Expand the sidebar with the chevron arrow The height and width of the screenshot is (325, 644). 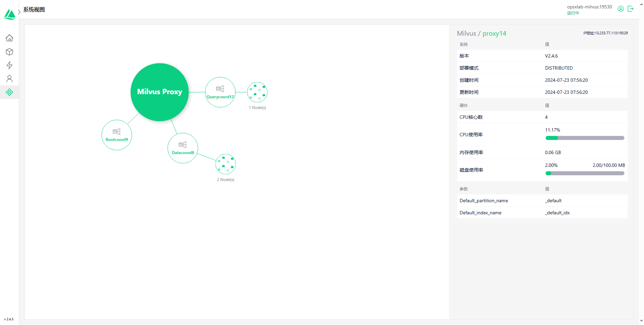(x=19, y=12)
